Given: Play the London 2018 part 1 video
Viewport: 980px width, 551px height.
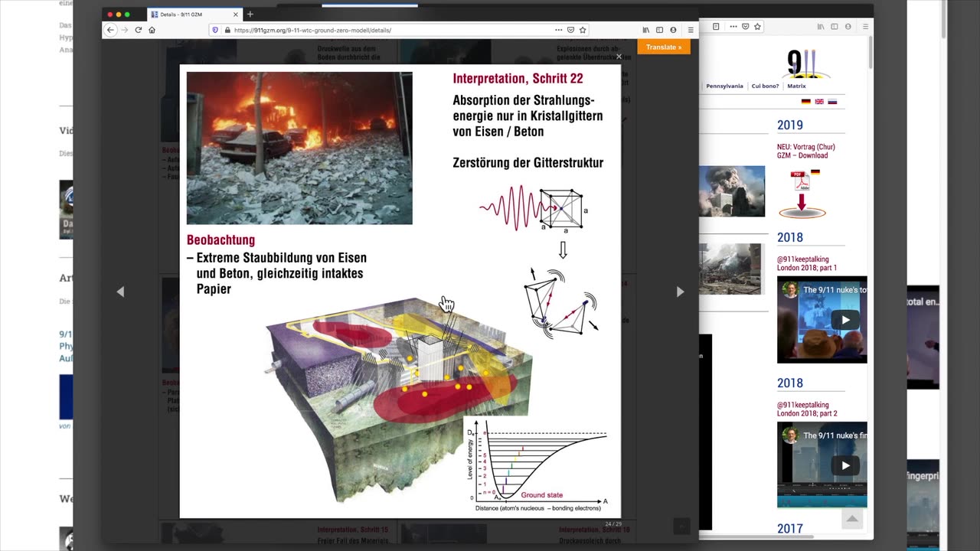Looking at the screenshot, I should [x=845, y=320].
